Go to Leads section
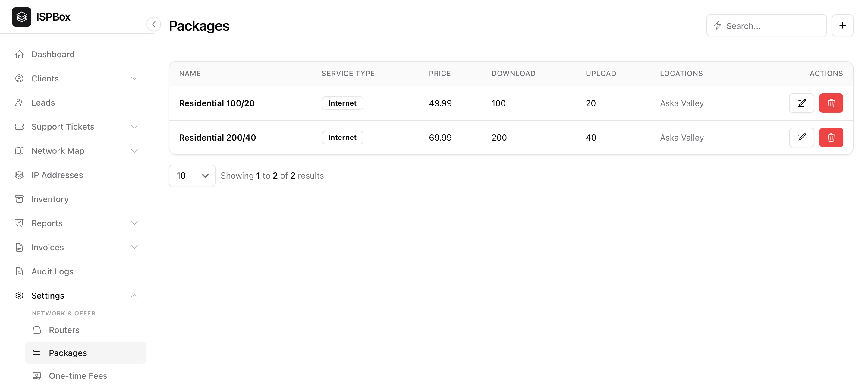Image resolution: width=868 pixels, height=386 pixels. pyautogui.click(x=43, y=103)
